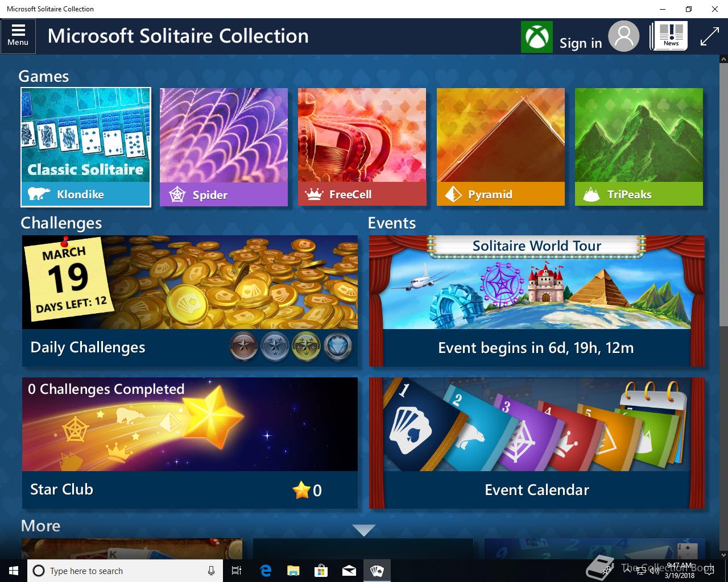Click the down arrow to show More
Image resolution: width=728 pixels, height=582 pixels.
point(364,530)
